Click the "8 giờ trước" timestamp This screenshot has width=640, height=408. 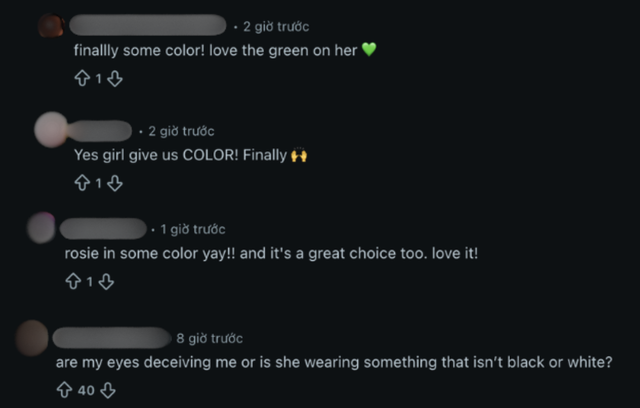point(209,338)
